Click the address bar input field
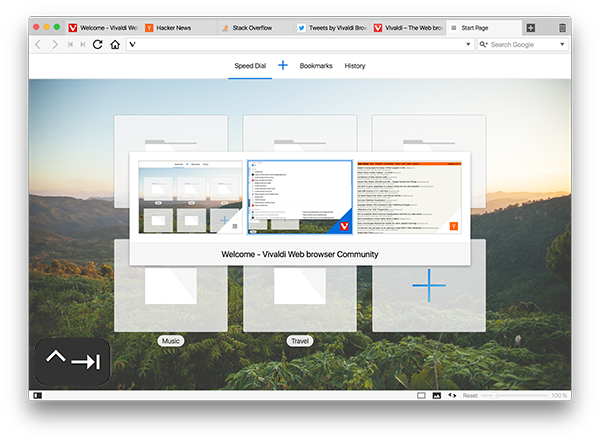The height and width of the screenshot is (442, 600). 300,44
